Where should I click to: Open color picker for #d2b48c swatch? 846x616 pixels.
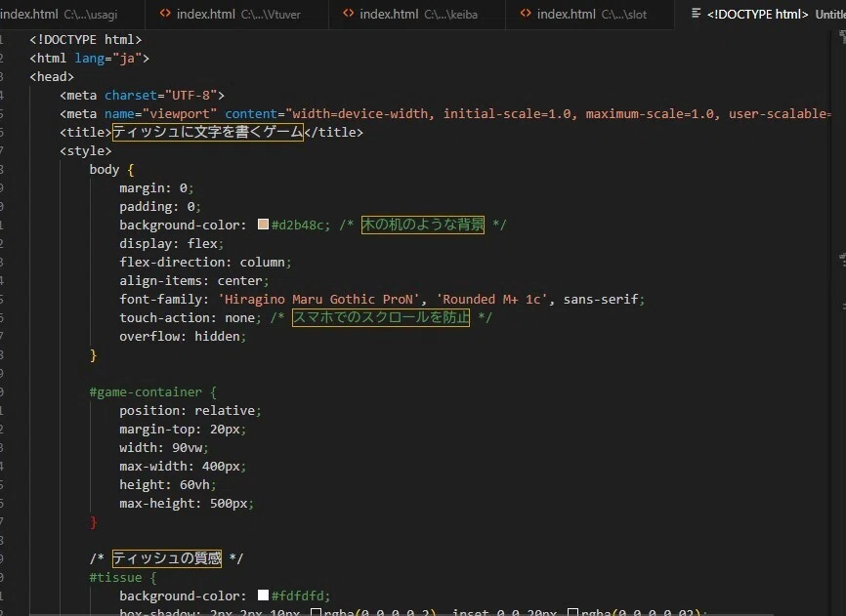264,225
